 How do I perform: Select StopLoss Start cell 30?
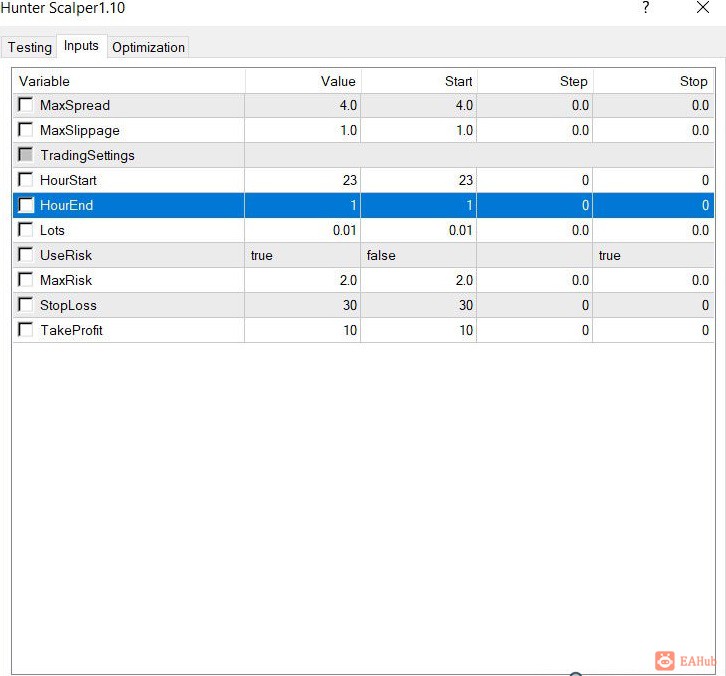tap(419, 305)
